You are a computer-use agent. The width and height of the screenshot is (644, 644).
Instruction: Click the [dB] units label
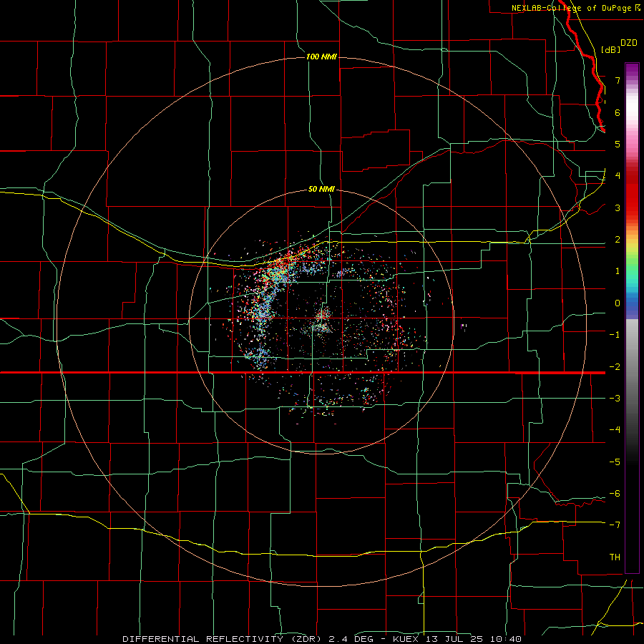pos(610,49)
